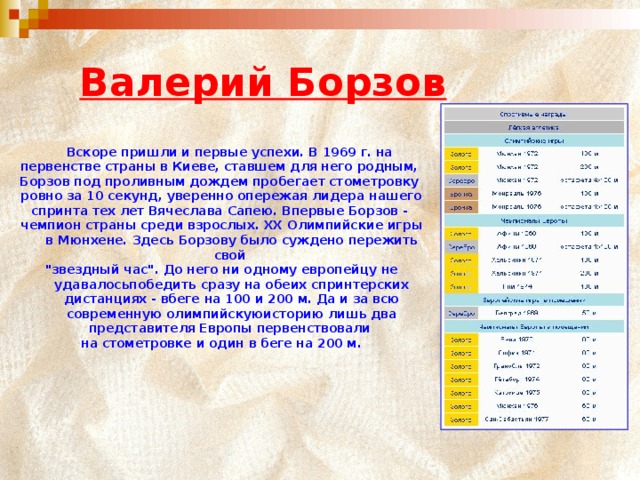Click the line "первенстве страны в Киеве"
The height and width of the screenshot is (480, 640).
[x=219, y=167]
